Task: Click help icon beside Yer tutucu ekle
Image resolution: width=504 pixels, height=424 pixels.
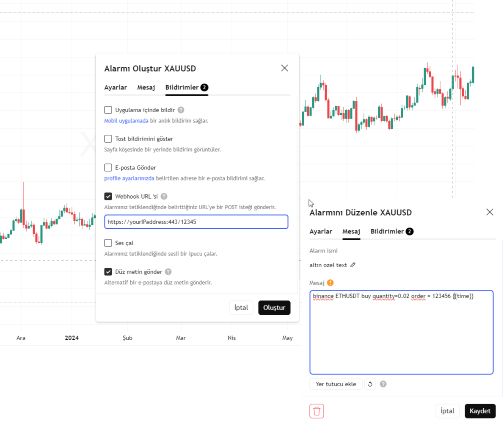Action: point(383,384)
